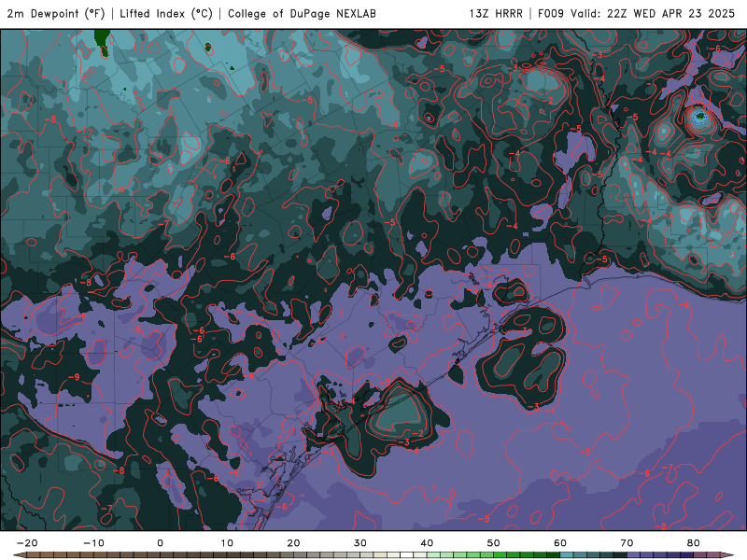This screenshot has width=747, height=560.
Task: Click the blue dashed contour circle on the map
Action: [x=699, y=116]
